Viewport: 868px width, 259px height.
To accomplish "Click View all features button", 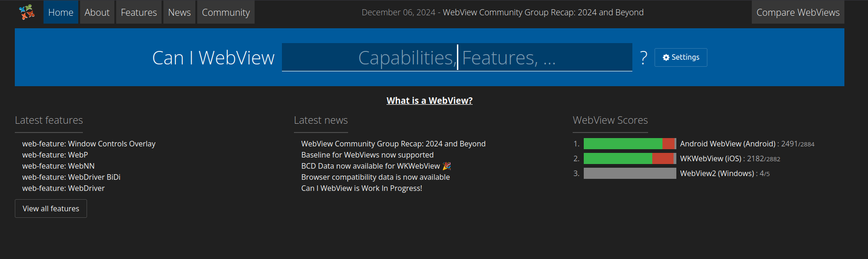I will click(51, 208).
